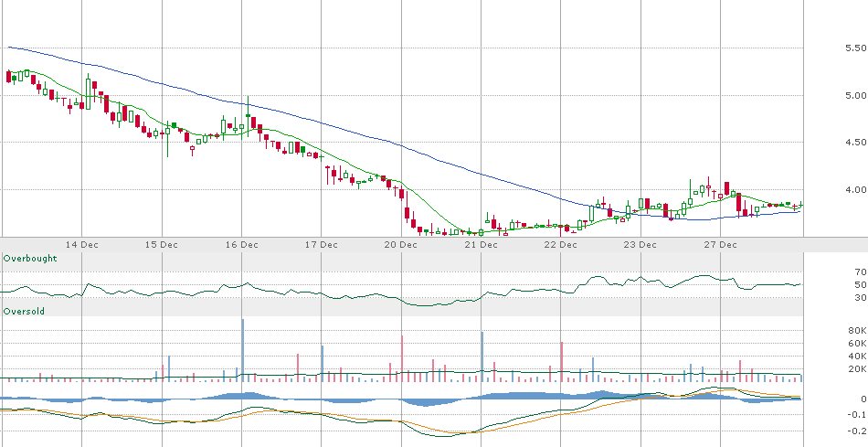The height and width of the screenshot is (447, 868).
Task: Click the 23 Dec date label
Action: click(x=640, y=244)
